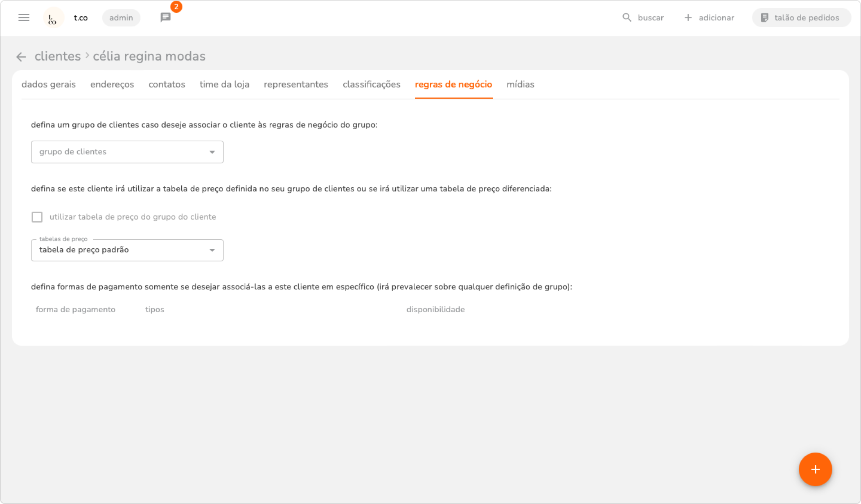Click the notification badge showing 2

click(x=176, y=7)
